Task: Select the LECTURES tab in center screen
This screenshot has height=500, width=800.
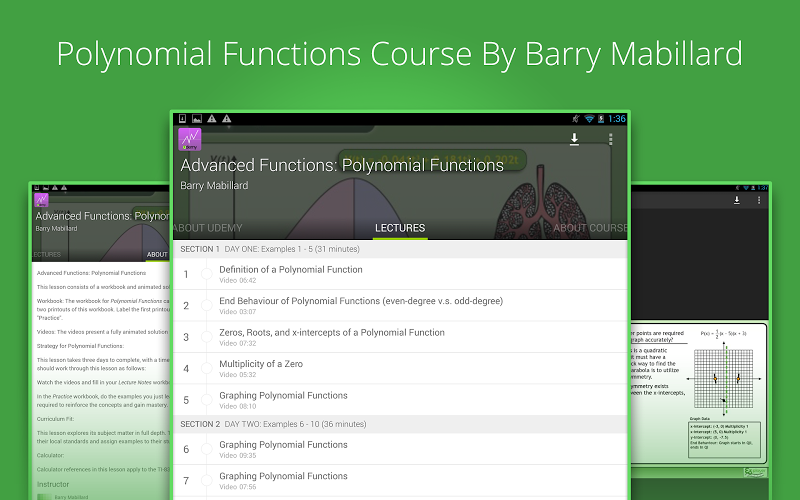Action: click(400, 228)
